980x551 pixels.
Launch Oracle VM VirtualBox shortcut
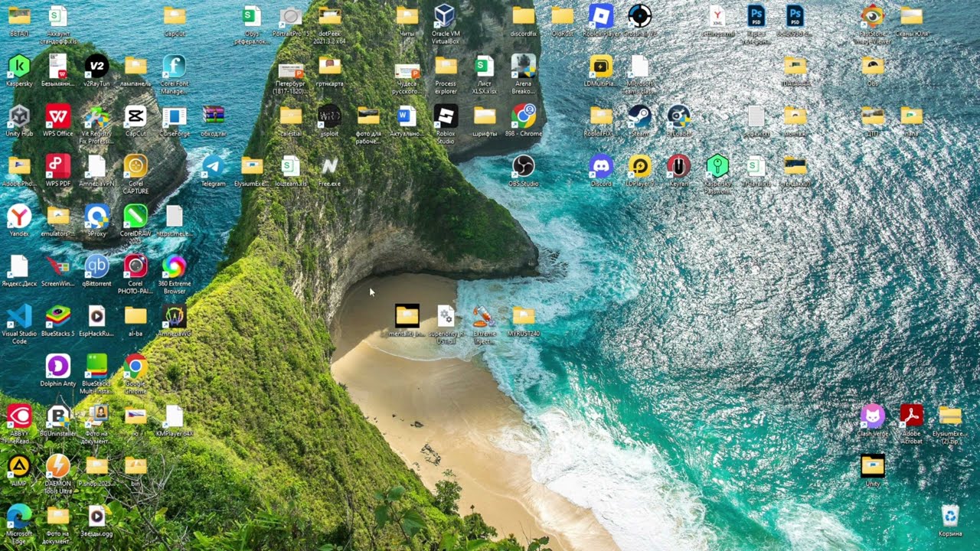[x=446, y=24]
